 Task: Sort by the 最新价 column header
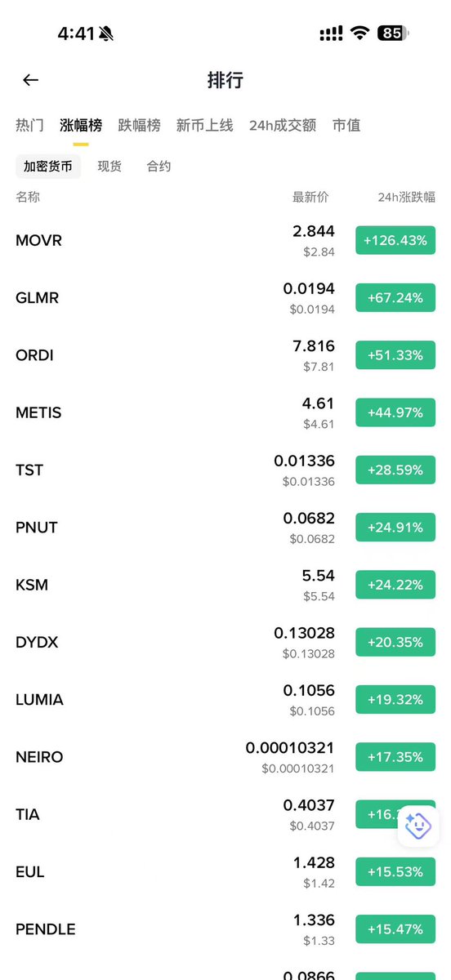coord(310,198)
